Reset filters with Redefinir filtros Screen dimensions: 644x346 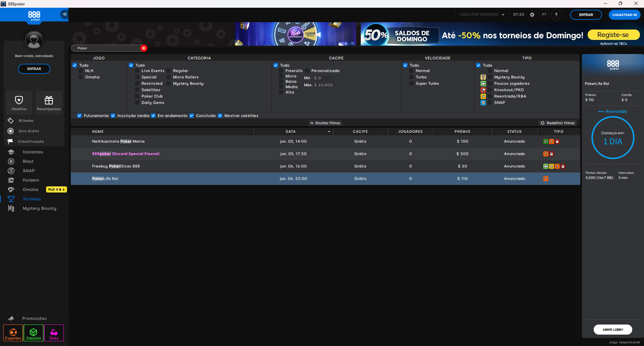557,123
